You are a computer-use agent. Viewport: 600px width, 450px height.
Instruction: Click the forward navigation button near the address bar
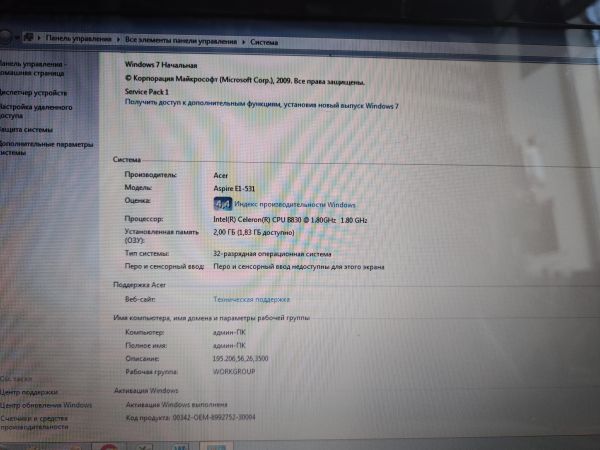5,37
